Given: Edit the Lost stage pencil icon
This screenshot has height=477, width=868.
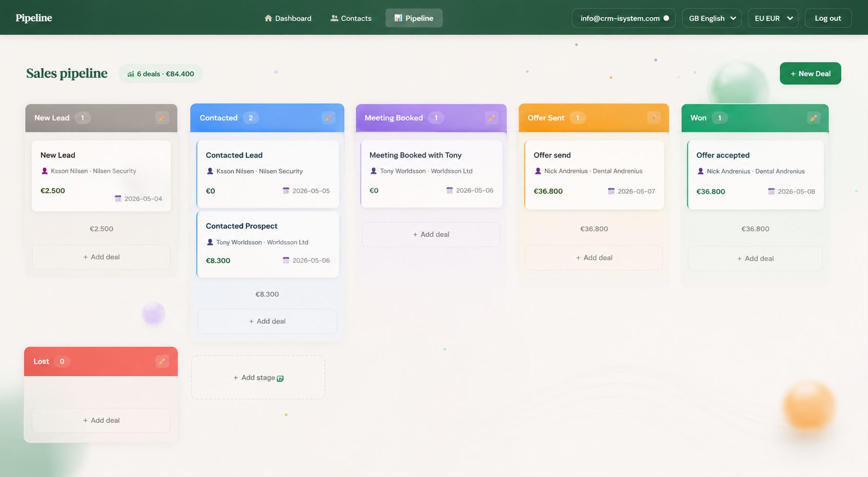Looking at the screenshot, I should click(x=162, y=362).
